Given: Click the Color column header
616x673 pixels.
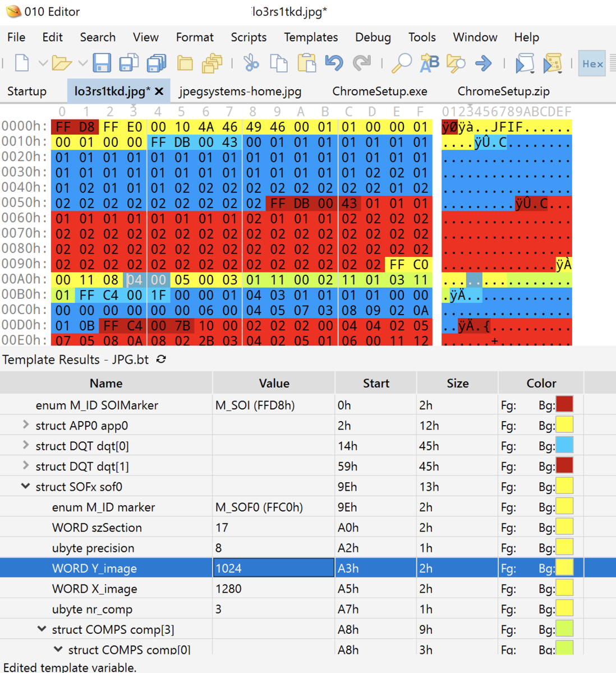Looking at the screenshot, I should (x=541, y=383).
